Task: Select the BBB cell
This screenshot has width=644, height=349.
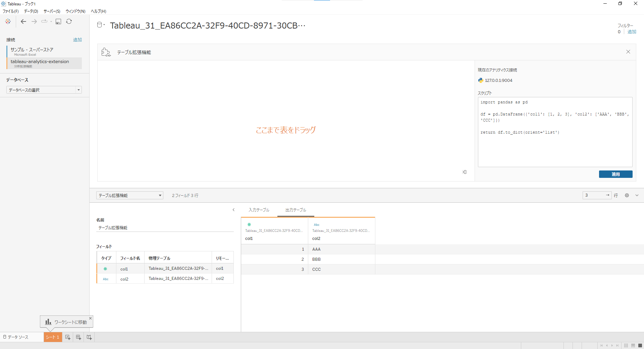Action: pos(341,259)
